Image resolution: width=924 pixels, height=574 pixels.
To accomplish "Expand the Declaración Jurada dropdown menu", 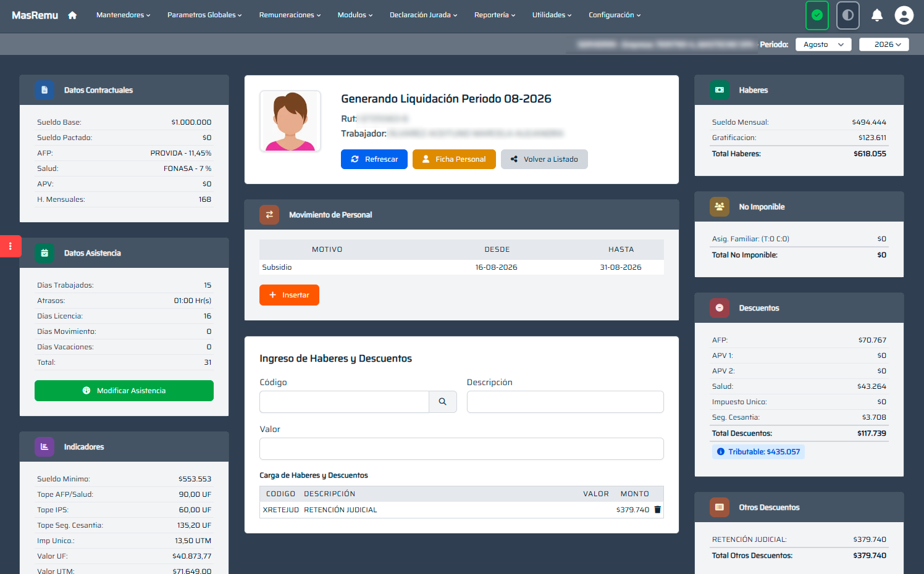I will (x=424, y=15).
